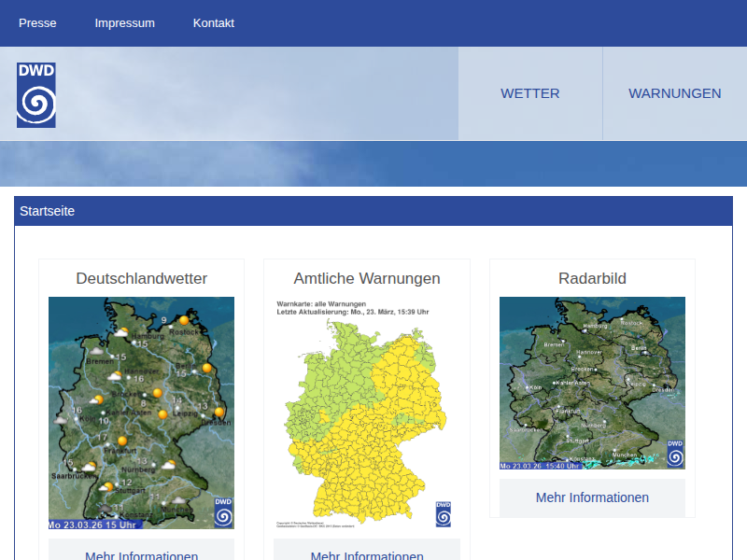Click the DWD logo on radar image
This screenshot has width=747, height=560.
click(x=674, y=453)
